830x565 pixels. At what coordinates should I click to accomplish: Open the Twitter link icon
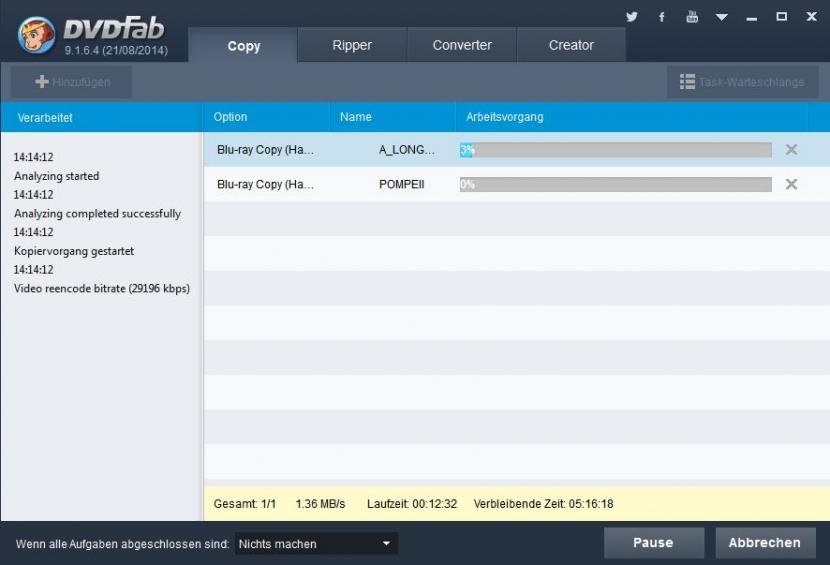tap(631, 17)
